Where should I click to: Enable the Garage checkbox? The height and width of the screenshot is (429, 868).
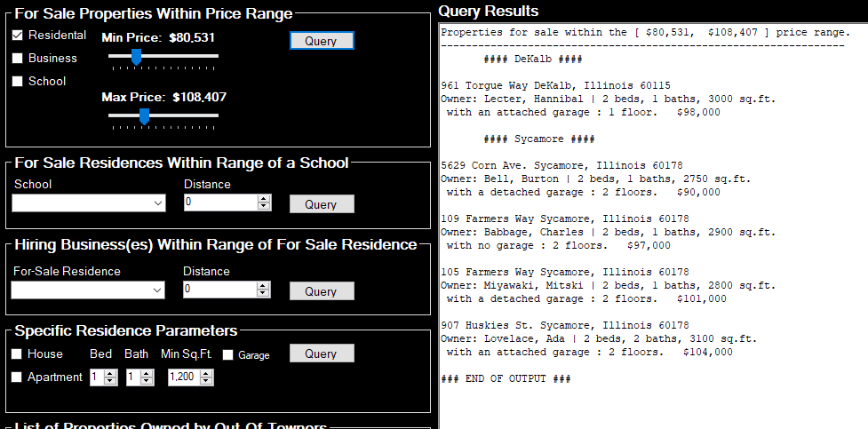click(x=228, y=355)
